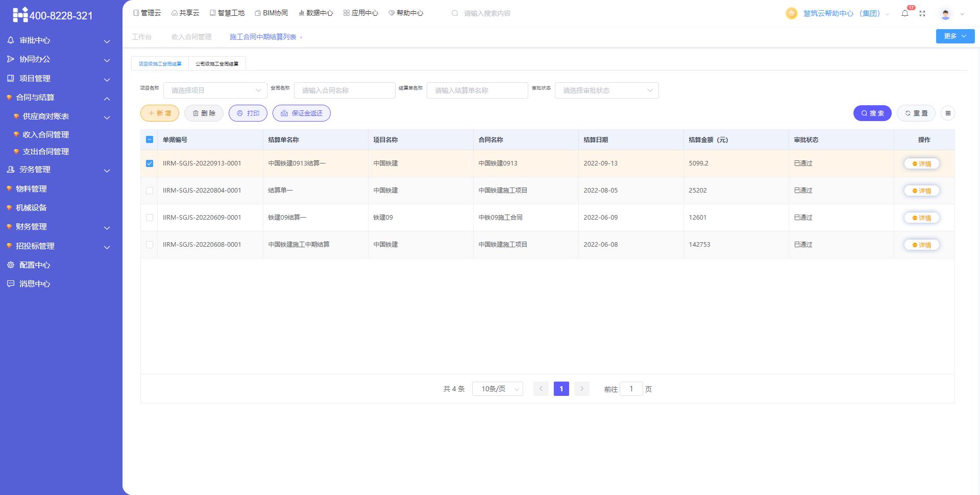Viewport: 980px width, 495px height.
Task: Click the 协同办公 paper plane icon
Action: click(x=10, y=59)
